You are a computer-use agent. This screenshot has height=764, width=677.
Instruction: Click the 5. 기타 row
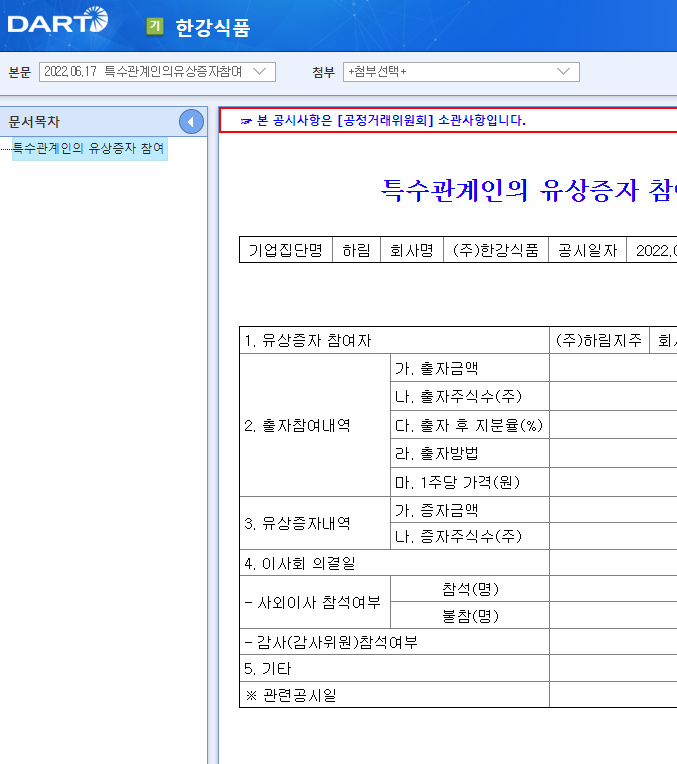tap(394, 668)
